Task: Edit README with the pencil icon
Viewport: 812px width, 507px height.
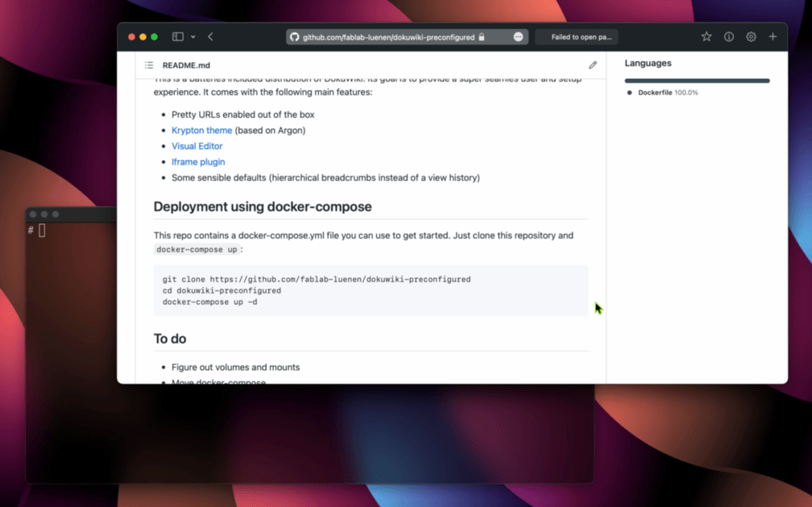Action: click(x=592, y=65)
